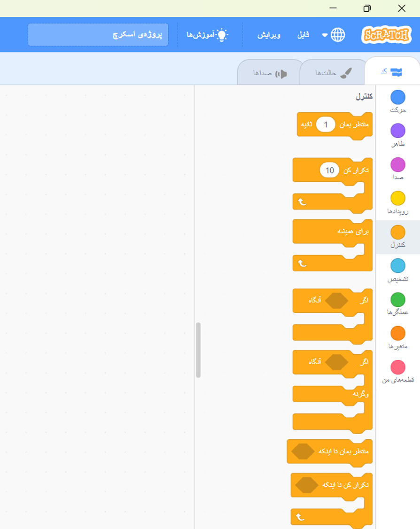Open the Edit (ویرایش) menu
The width and height of the screenshot is (420, 529).
point(269,35)
